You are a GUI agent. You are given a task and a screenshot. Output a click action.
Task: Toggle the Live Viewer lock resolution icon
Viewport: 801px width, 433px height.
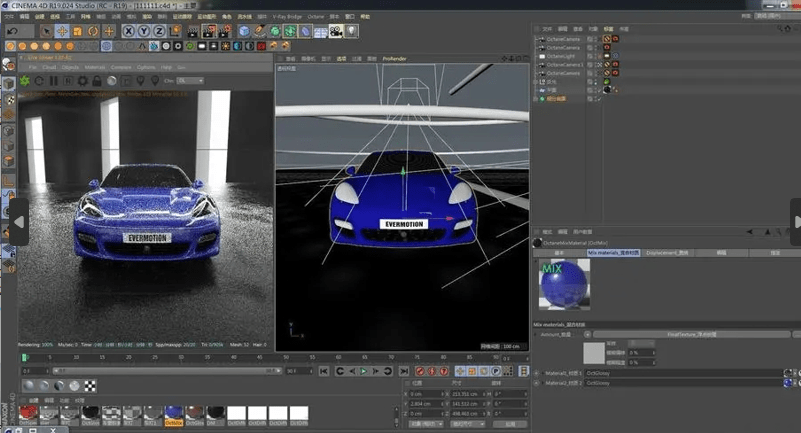(97, 81)
